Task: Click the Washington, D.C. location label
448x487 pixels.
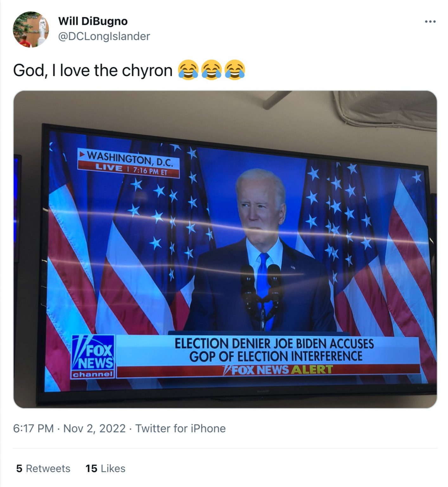Action: (130, 158)
